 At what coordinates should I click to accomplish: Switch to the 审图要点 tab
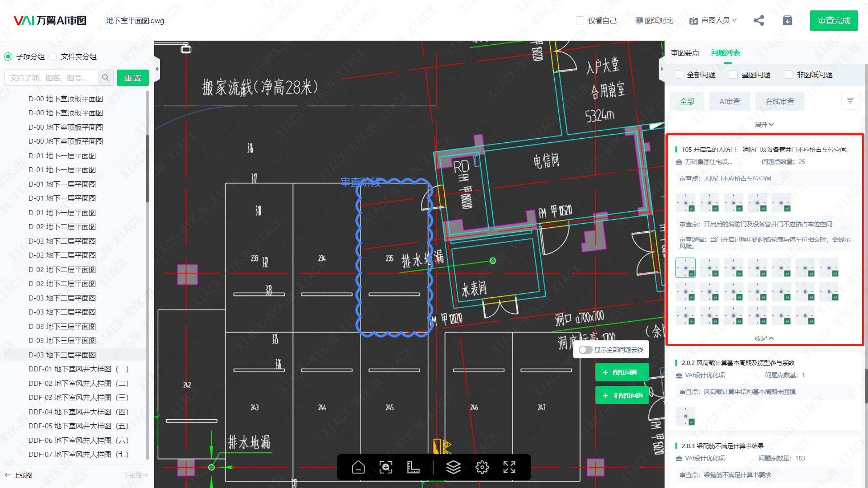[x=685, y=53]
